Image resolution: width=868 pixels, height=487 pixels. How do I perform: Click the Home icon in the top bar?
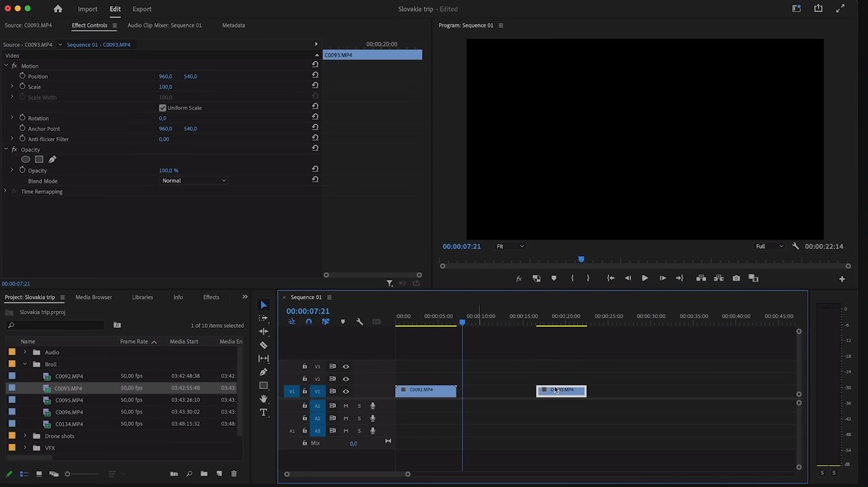click(58, 9)
